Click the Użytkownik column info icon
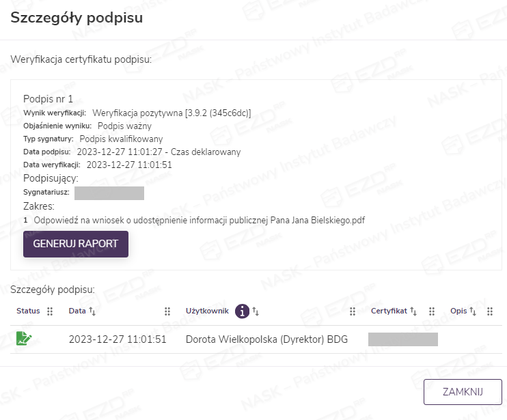 coord(242,311)
